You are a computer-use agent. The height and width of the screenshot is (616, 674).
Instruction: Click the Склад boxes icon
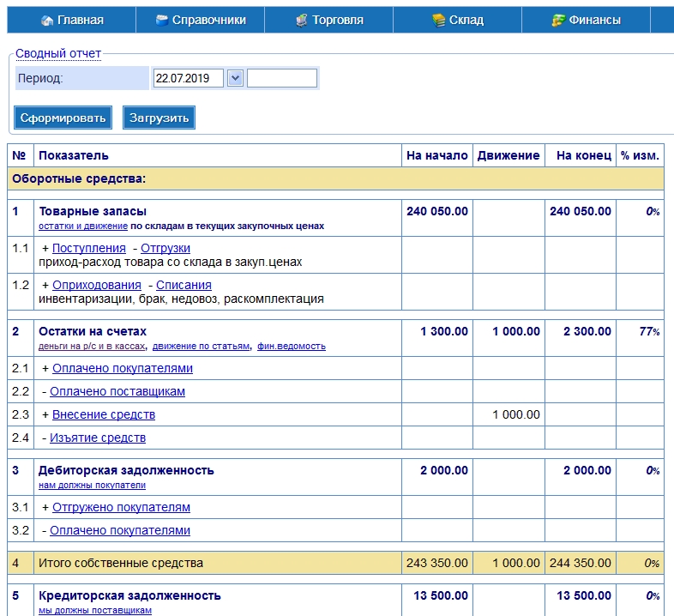(x=438, y=20)
